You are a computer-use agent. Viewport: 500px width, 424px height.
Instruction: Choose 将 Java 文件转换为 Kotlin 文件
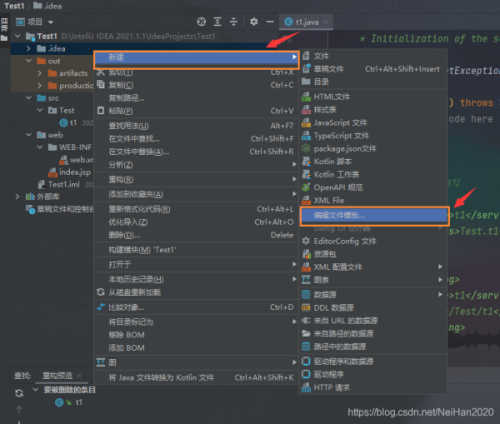196,377
